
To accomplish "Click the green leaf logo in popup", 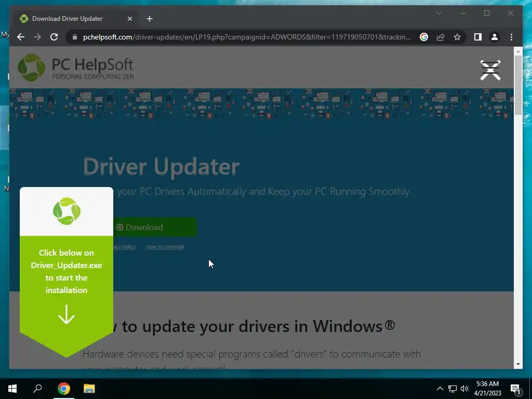I will 66,211.
